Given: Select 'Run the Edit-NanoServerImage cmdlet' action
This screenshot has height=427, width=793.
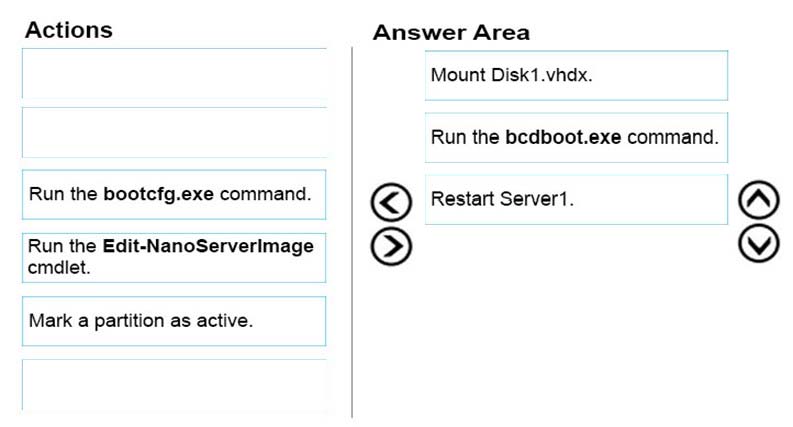Looking at the screenshot, I should pos(174,258).
